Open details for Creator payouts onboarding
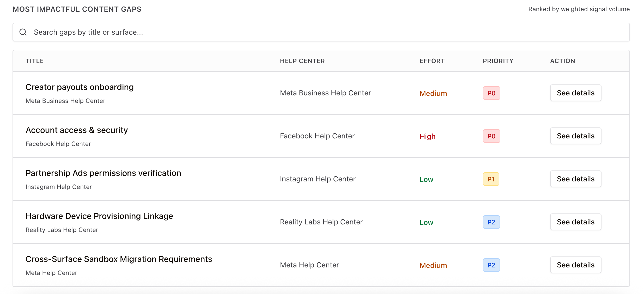The width and height of the screenshot is (644, 294). click(x=576, y=93)
